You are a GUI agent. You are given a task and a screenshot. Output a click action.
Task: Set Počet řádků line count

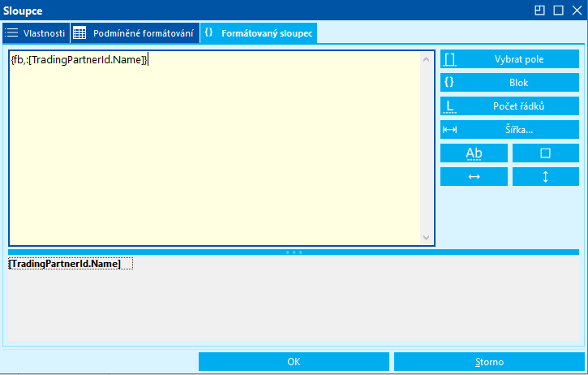509,106
